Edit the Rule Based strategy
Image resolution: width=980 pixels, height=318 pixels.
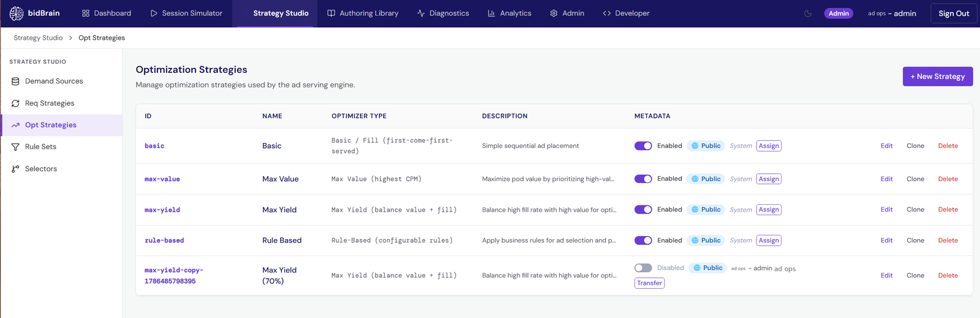coord(886,240)
